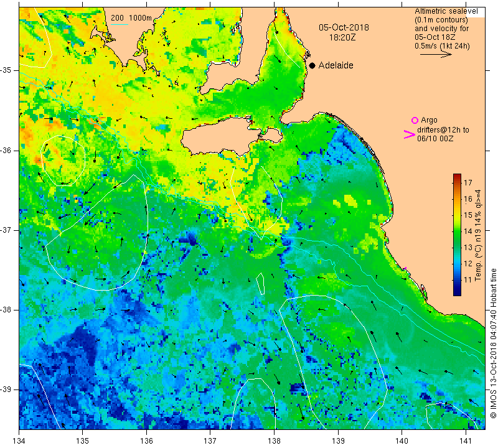Click the -39 latitude axis label

pyautogui.click(x=6, y=390)
